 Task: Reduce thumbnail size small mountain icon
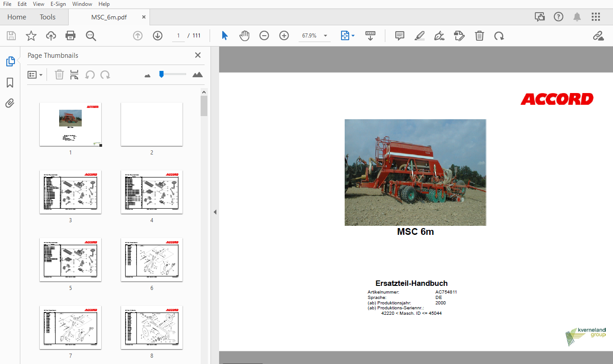(x=147, y=75)
